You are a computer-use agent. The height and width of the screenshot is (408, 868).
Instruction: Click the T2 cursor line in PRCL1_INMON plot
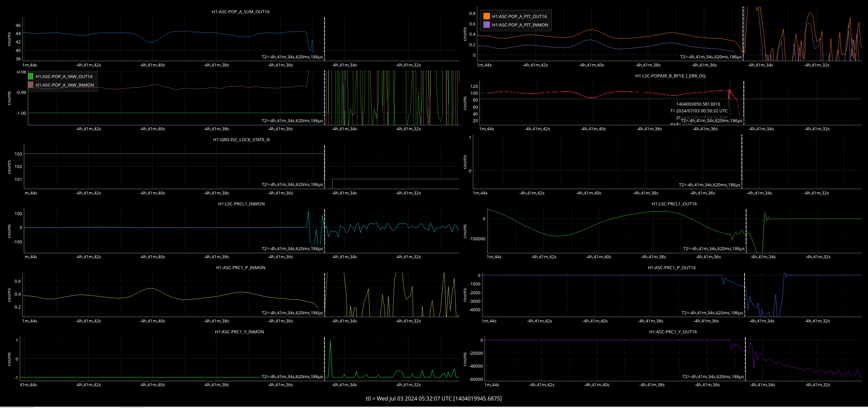coord(324,231)
